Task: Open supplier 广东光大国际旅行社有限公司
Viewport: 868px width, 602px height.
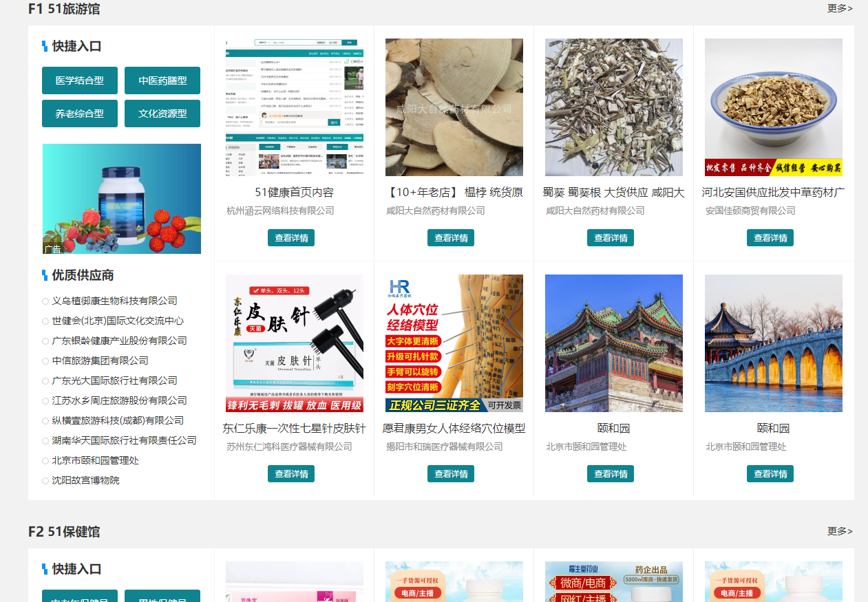Action: pyautogui.click(x=114, y=380)
